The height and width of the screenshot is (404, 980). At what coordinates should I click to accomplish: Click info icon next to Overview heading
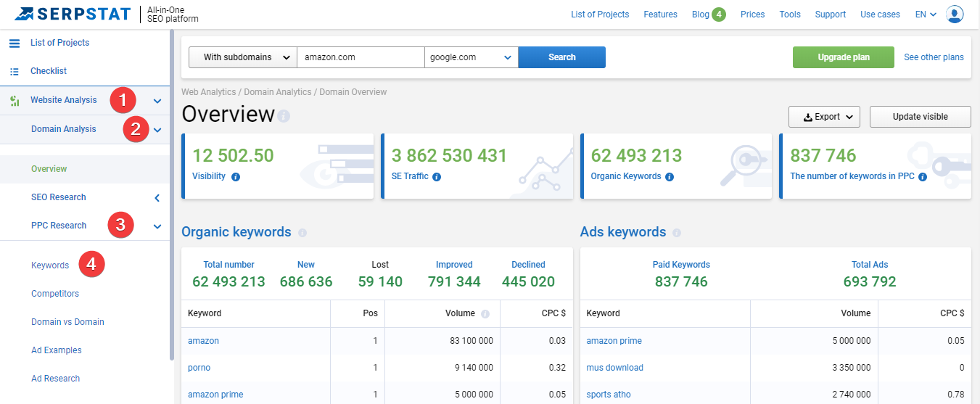coord(284,116)
